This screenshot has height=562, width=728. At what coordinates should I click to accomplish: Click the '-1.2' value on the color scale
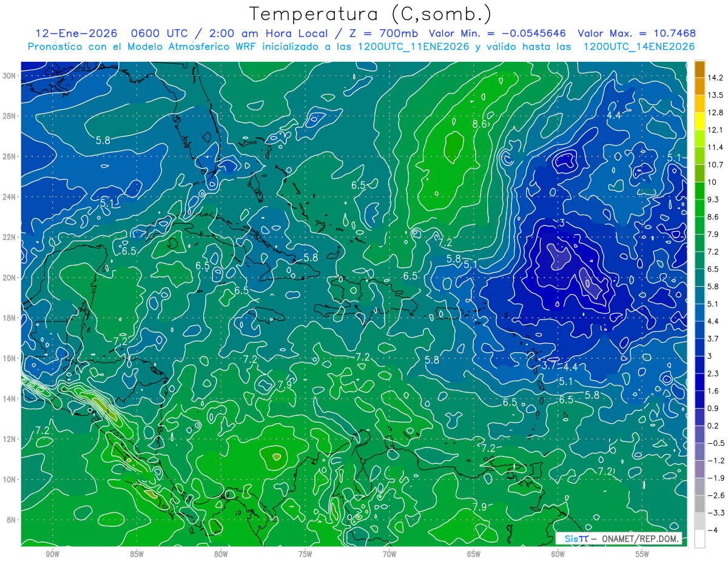pos(716,461)
